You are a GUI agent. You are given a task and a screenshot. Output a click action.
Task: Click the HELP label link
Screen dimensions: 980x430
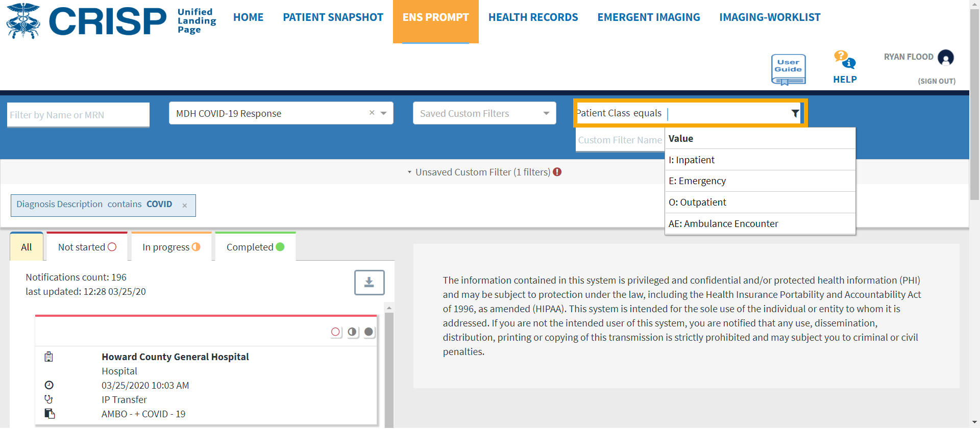tap(845, 80)
